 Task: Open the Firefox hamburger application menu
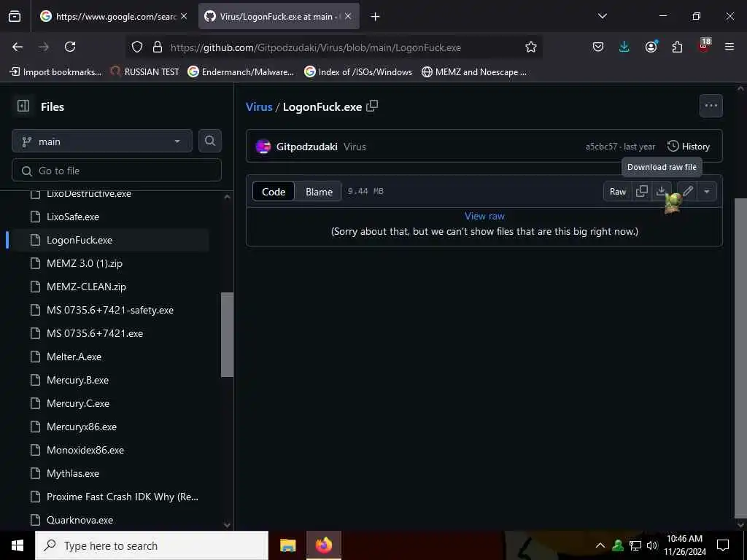point(729,47)
